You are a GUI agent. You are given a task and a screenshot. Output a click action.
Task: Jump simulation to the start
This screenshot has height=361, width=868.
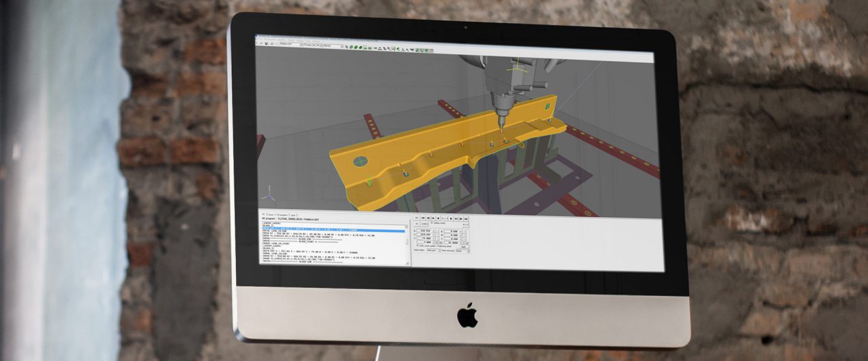point(423,218)
